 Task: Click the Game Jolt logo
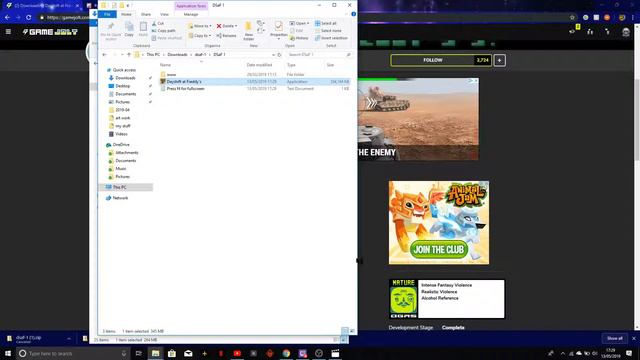click(50, 32)
